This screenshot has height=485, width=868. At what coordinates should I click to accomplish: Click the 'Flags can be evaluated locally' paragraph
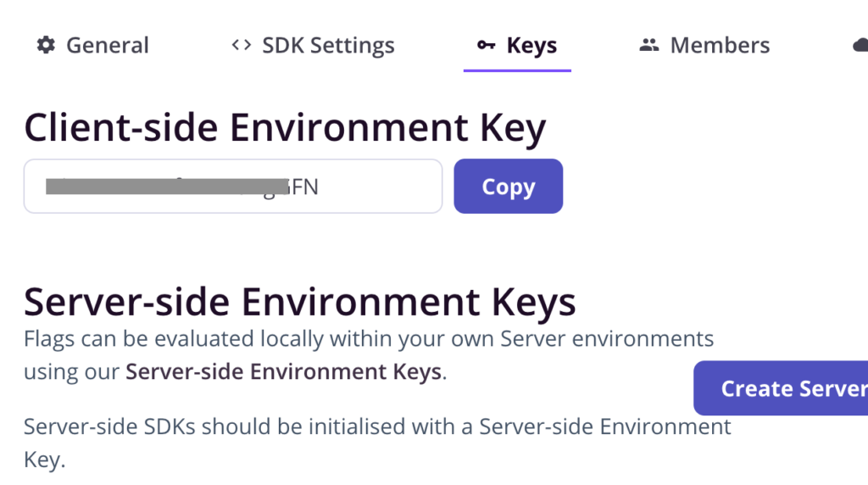click(369, 355)
